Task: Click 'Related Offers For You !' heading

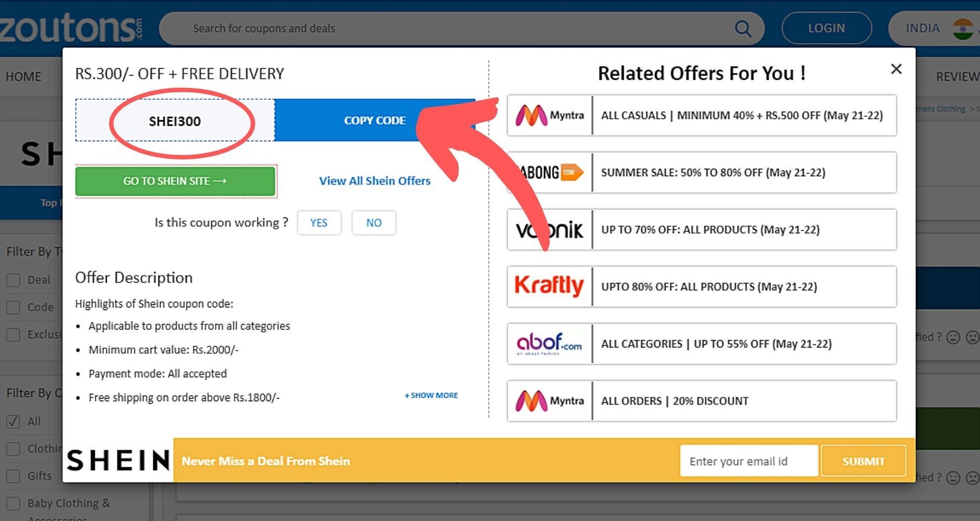Action: pos(702,73)
